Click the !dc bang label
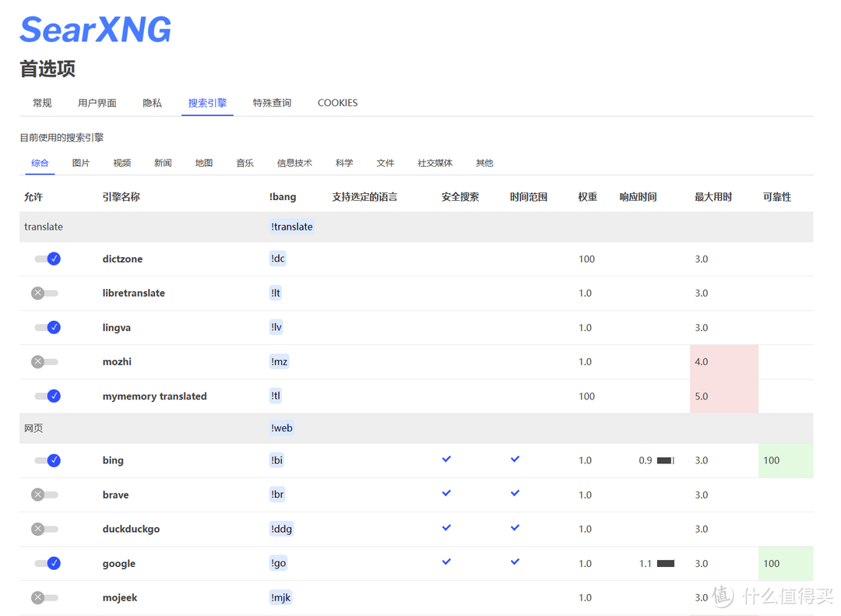Image resolution: width=841 pixels, height=616 pixels. coord(278,259)
